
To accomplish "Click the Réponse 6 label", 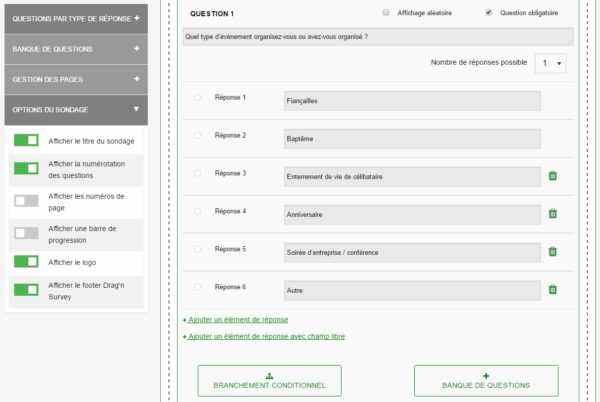I will pyautogui.click(x=230, y=287).
